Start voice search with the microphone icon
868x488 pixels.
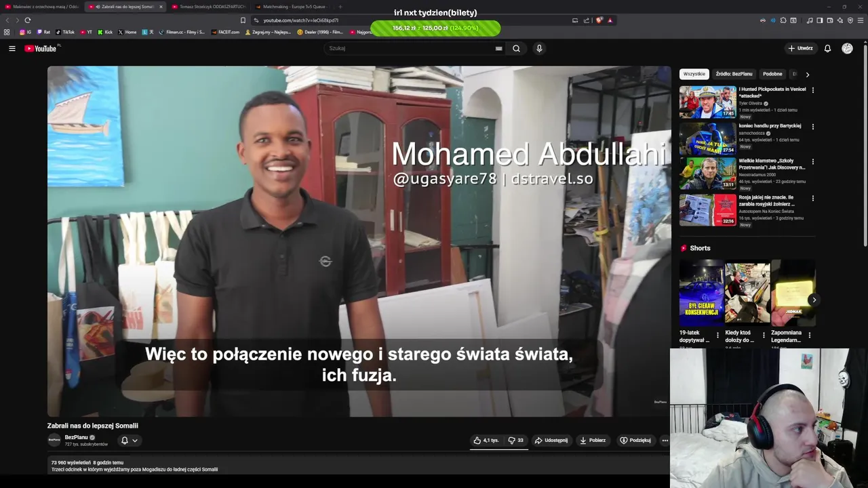coord(539,48)
